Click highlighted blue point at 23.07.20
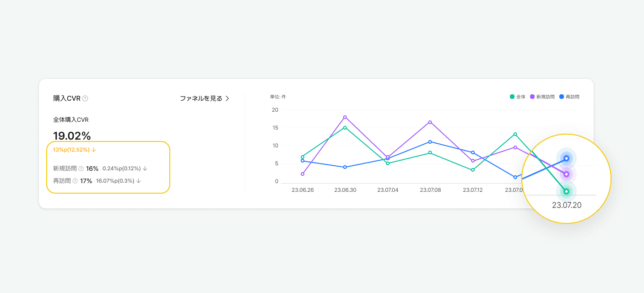Viewport: 644px width, 293px height. click(566, 158)
